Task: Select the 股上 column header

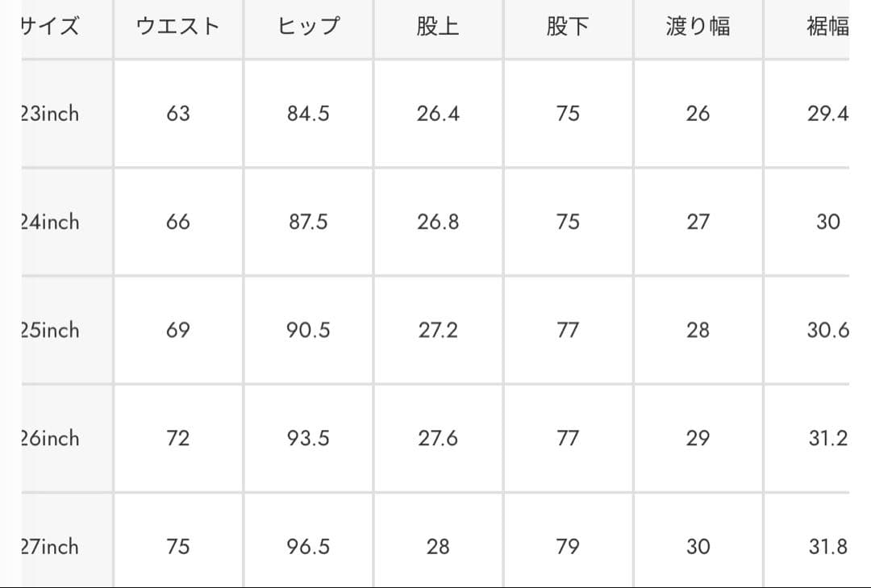Action: coord(438,27)
